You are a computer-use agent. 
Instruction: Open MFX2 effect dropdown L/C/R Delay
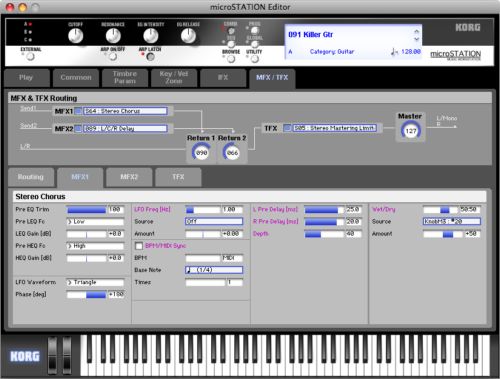click(125, 129)
